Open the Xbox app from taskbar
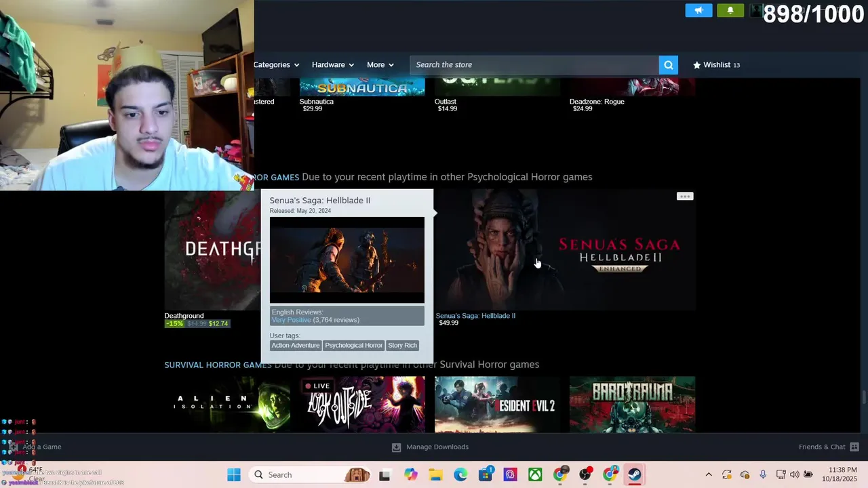The height and width of the screenshot is (488, 868). click(535, 475)
